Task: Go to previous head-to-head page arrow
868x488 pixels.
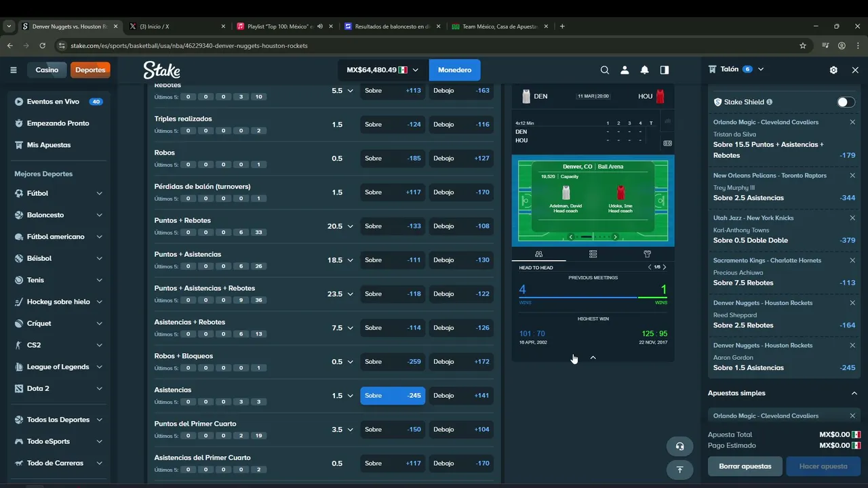Action: click(650, 267)
